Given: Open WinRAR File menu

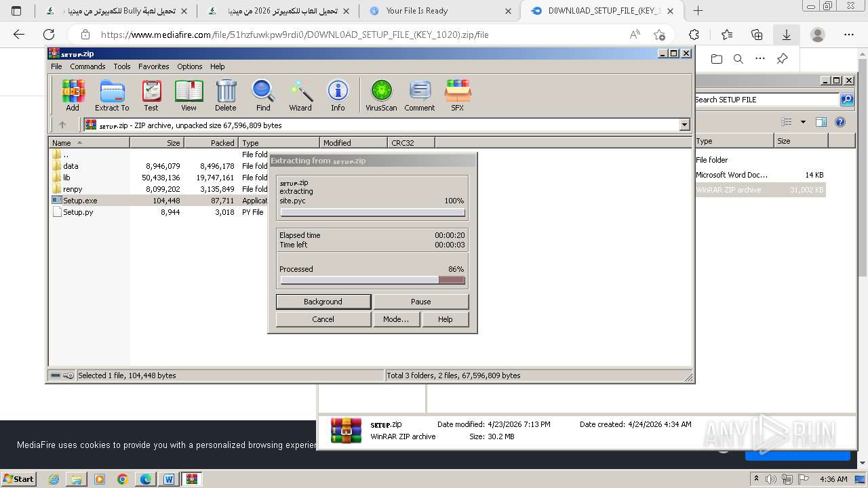Looking at the screenshot, I should pos(56,66).
